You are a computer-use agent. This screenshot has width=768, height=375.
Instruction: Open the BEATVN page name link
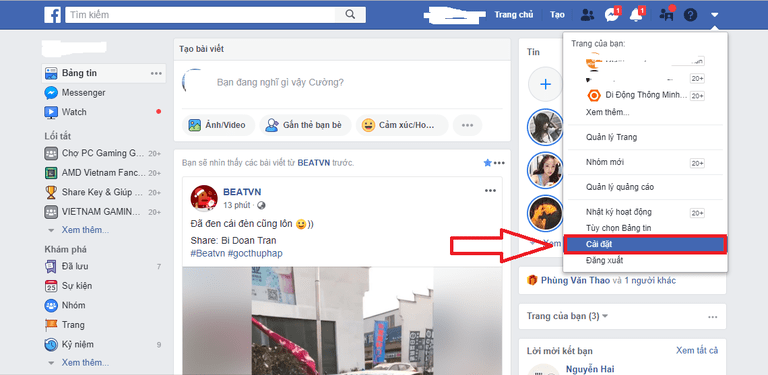(242, 192)
